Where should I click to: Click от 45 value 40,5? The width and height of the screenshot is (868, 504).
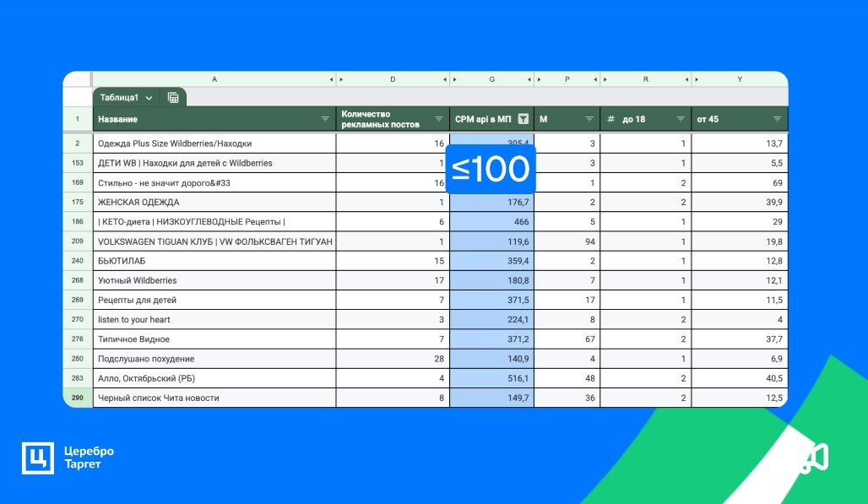[x=740, y=378]
